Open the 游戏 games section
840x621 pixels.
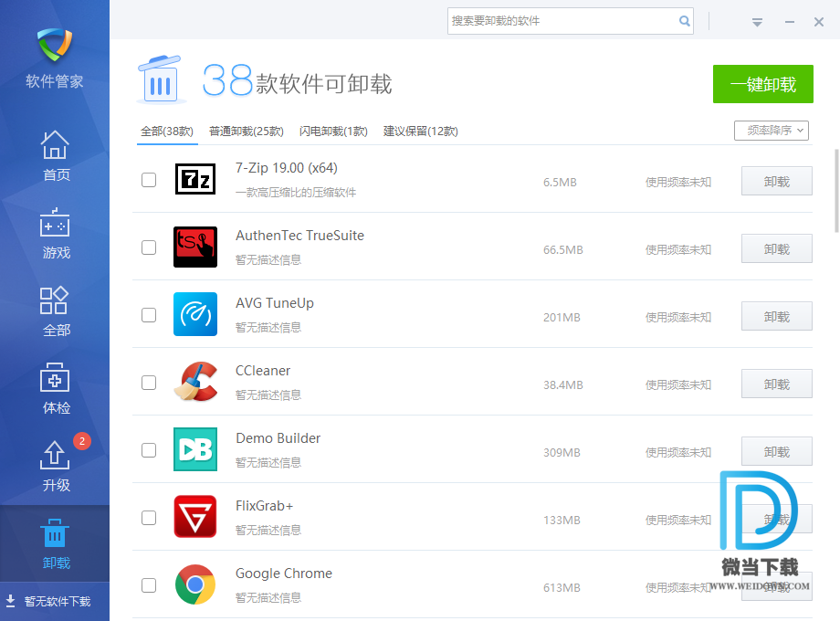55,233
